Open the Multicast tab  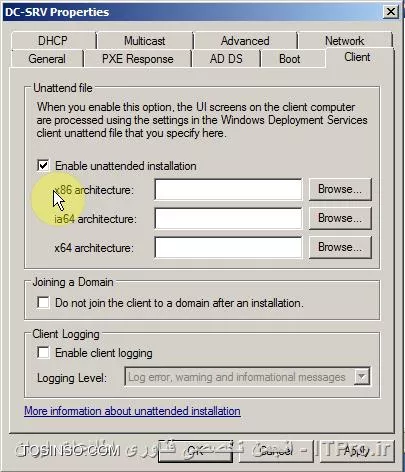144,41
